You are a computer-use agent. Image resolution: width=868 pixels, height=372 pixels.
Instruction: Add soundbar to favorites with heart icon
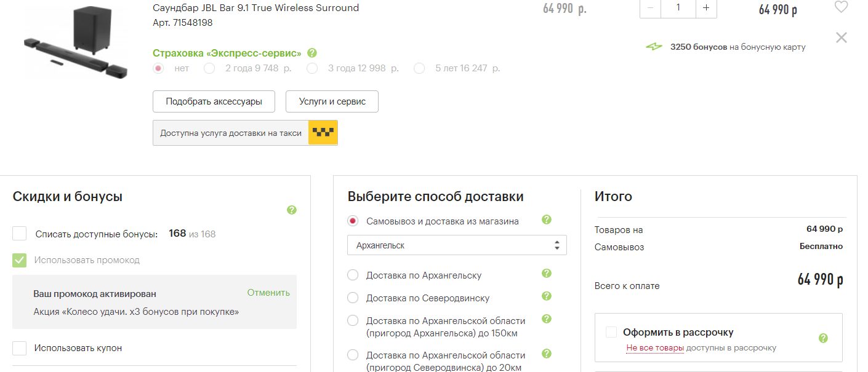[841, 7]
